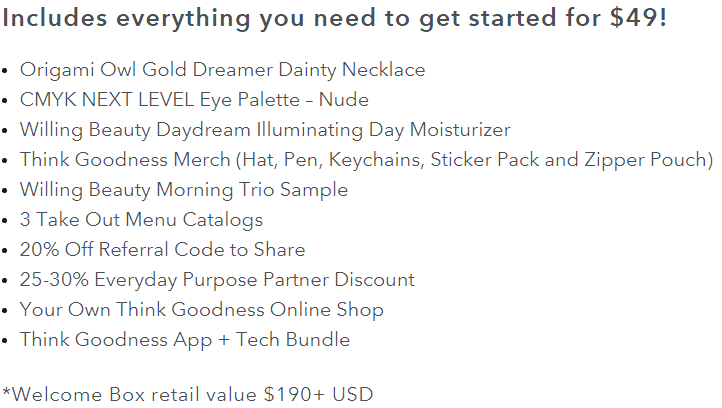Select 'Origami Owl Gold Dreamer Dainty Necklace' text
This screenshot has height=408, width=722.
coord(222,70)
